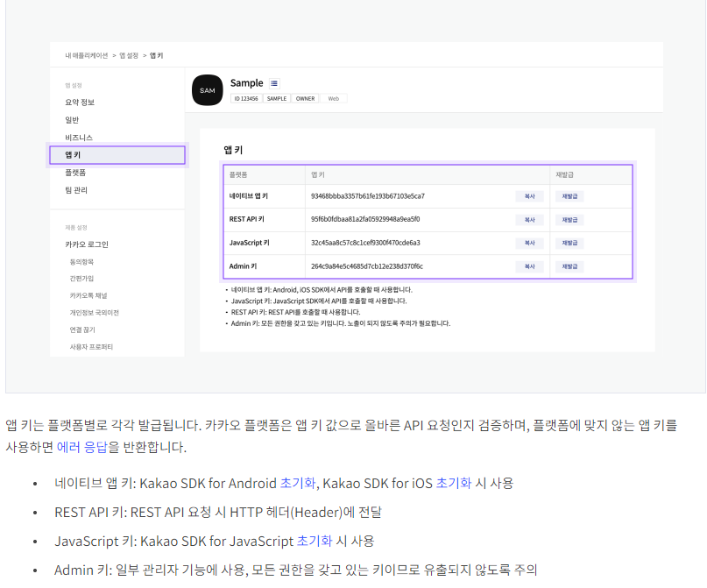Image resolution: width=707 pixels, height=588 pixels.
Task: Reissue the REST API 키
Action: pos(569,220)
